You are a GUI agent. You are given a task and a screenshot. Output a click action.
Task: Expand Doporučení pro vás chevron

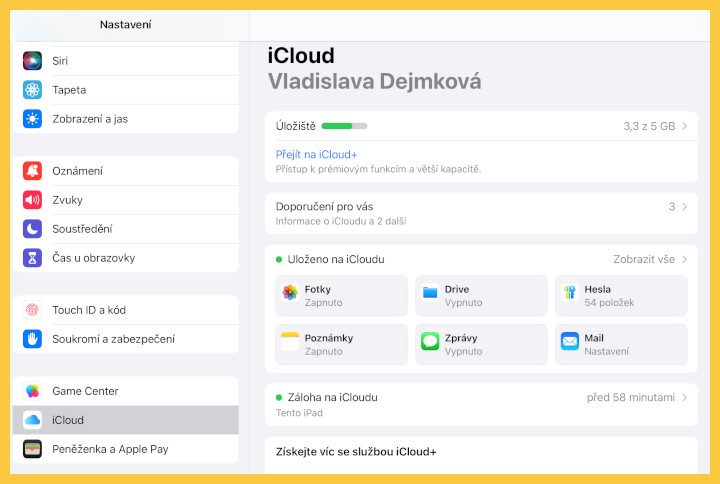click(x=685, y=207)
